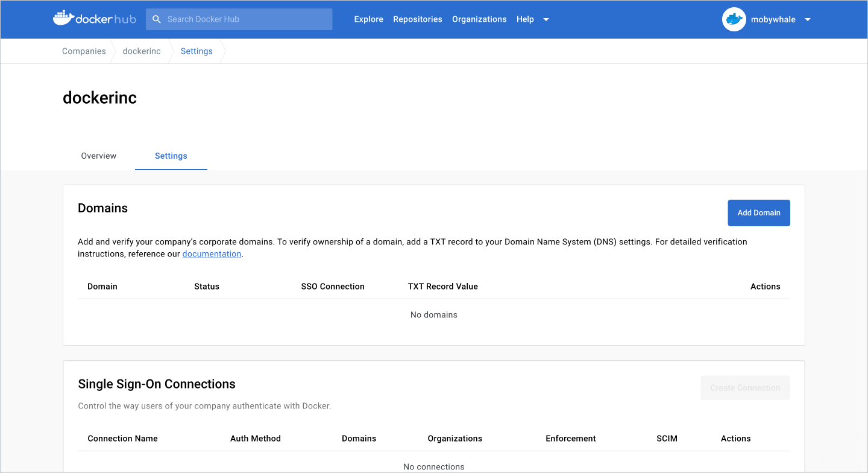The image size is (868, 473).
Task: Click the Organizations header in connections table
Action: (x=455, y=439)
